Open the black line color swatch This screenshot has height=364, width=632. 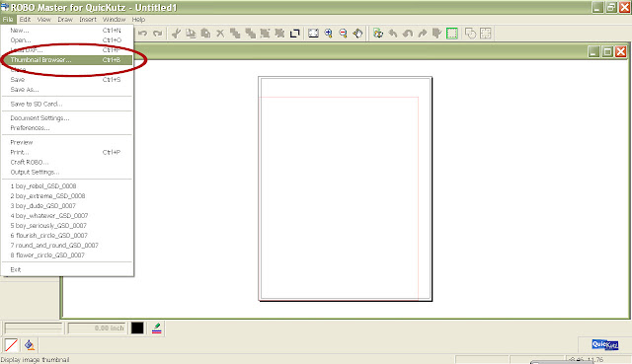coord(137,328)
